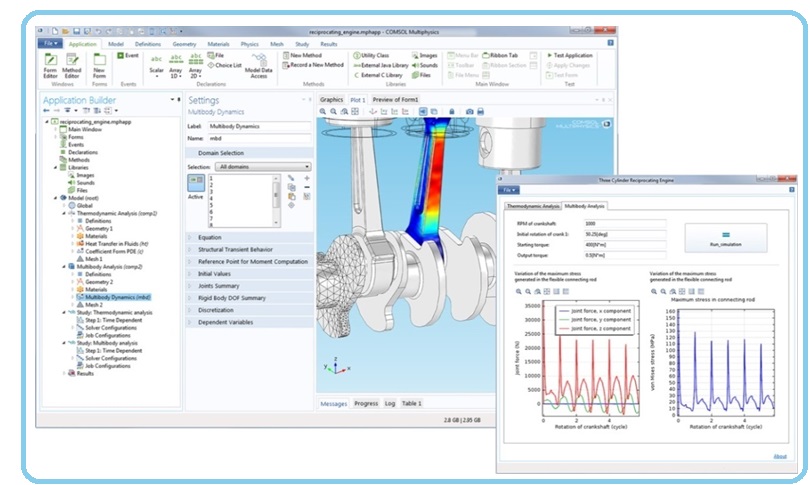Add a Utility Class library

[x=371, y=55]
